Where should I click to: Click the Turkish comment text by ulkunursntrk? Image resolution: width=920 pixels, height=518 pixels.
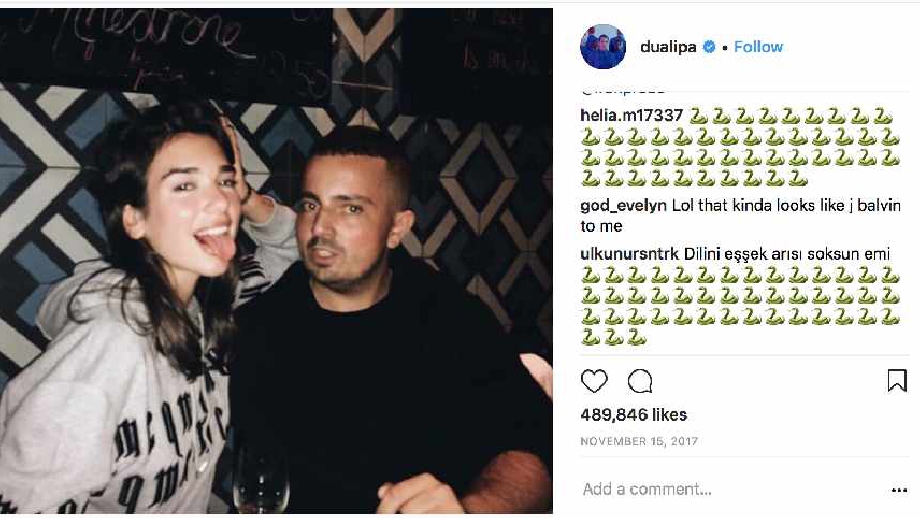(787, 254)
